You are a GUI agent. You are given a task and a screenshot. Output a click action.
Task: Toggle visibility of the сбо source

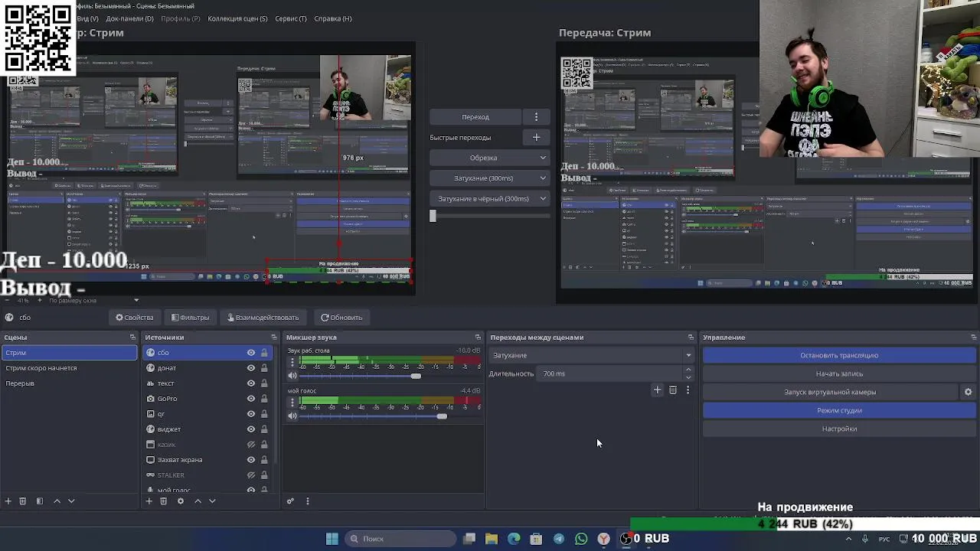pos(250,353)
